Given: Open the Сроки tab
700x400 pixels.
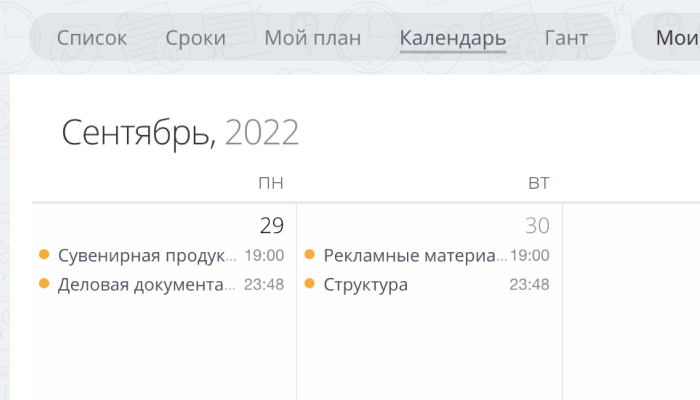Looking at the screenshot, I should 195,39.
